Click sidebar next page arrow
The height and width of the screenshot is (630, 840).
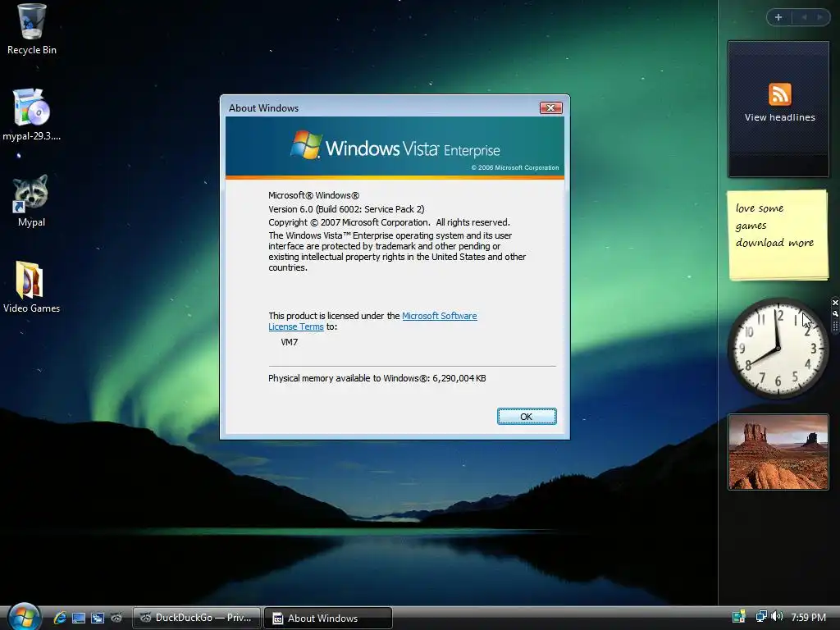[819, 17]
